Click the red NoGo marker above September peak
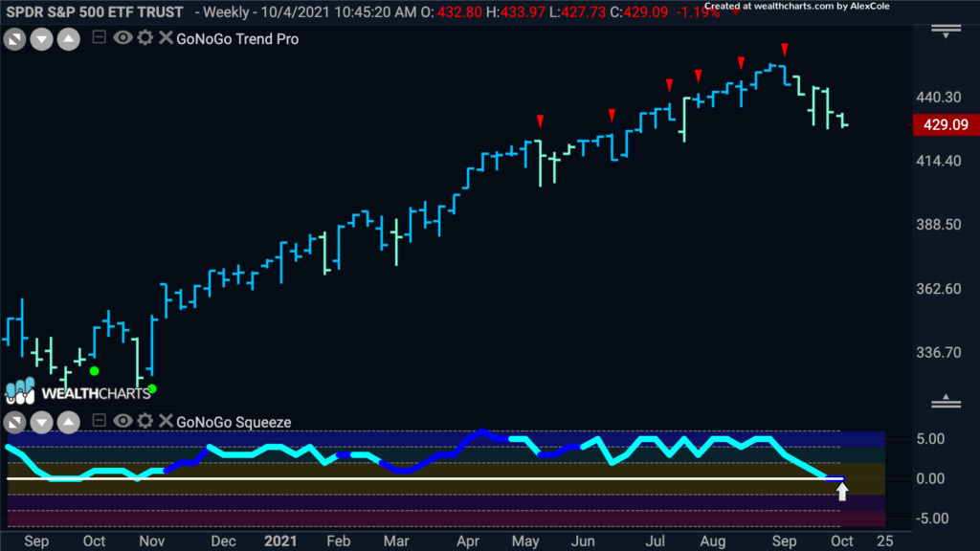Image resolution: width=980 pixels, height=551 pixels. coord(785,50)
